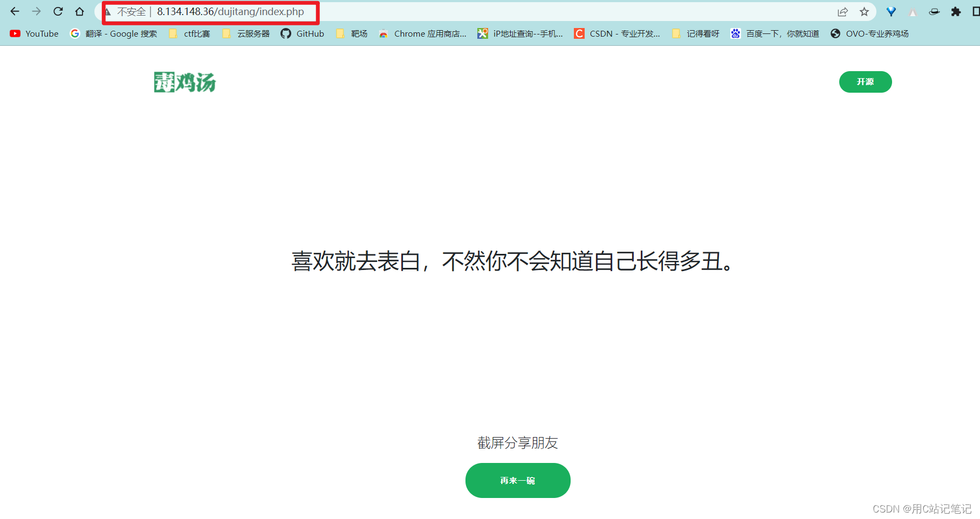The image size is (980, 519).
Task: Open the blue Y extension icon
Action: pyautogui.click(x=891, y=12)
